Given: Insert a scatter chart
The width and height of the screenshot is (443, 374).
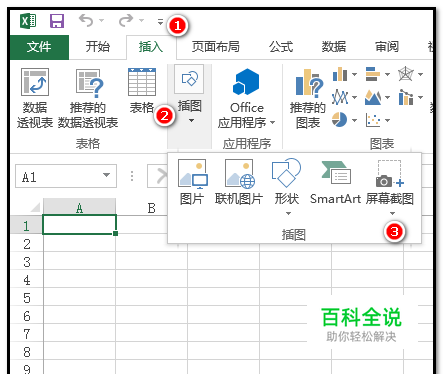Looking at the screenshot, I should (373, 120).
